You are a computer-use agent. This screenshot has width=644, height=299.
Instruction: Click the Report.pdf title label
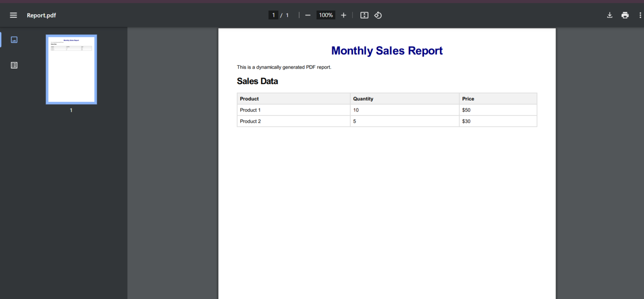click(41, 15)
